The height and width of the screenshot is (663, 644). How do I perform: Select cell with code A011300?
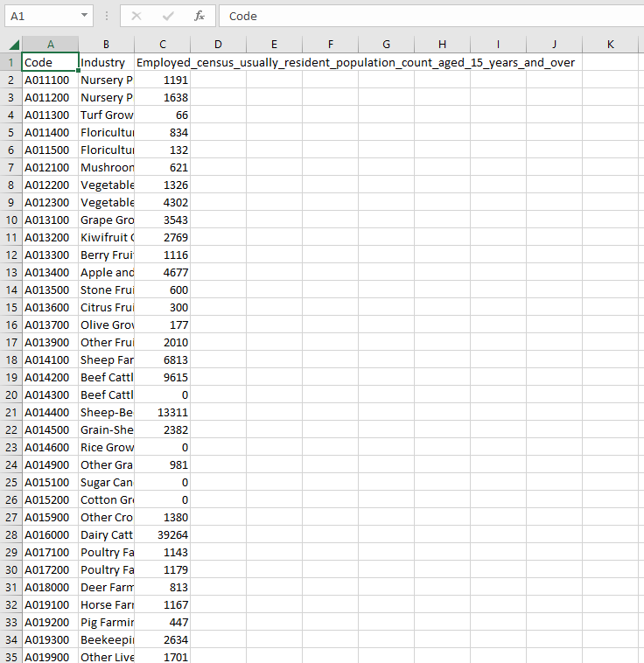[51, 115]
